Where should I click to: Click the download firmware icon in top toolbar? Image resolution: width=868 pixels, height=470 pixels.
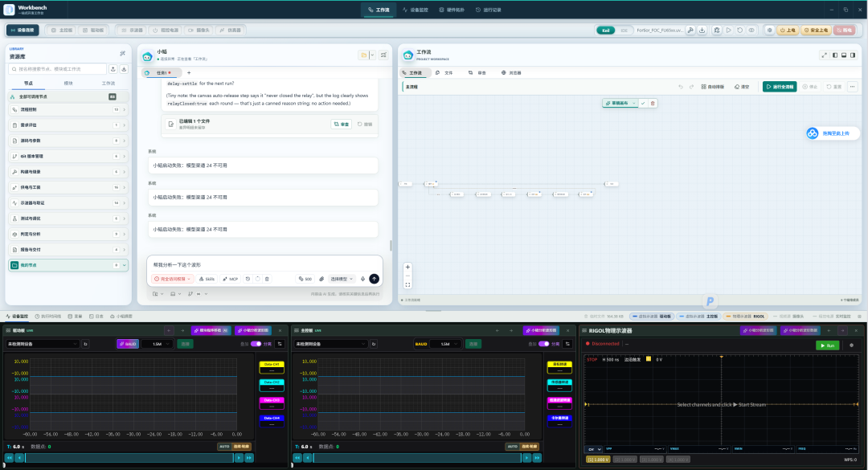[x=702, y=31]
